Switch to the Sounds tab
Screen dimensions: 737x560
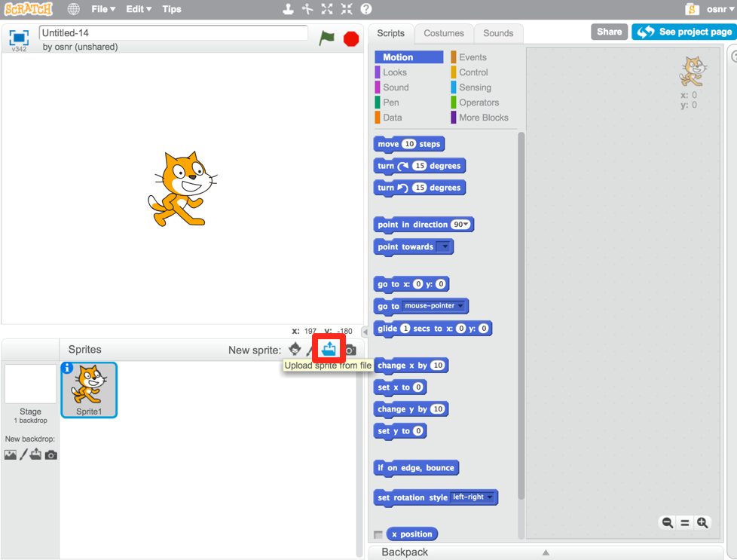tap(498, 33)
